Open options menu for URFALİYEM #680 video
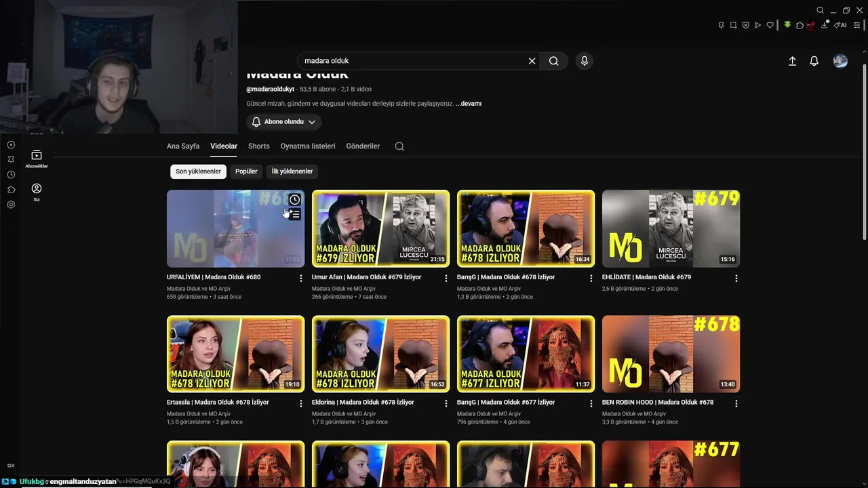This screenshot has height=488, width=868. pos(301,279)
